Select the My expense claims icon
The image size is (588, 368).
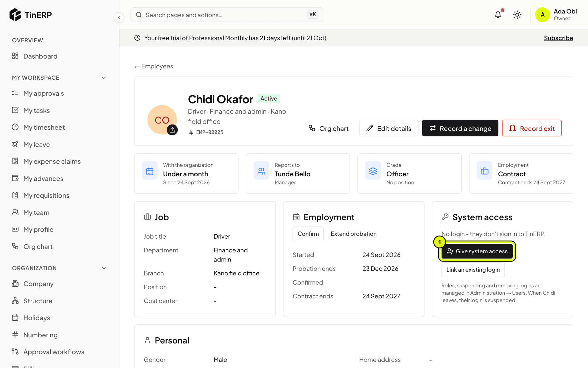[15, 161]
